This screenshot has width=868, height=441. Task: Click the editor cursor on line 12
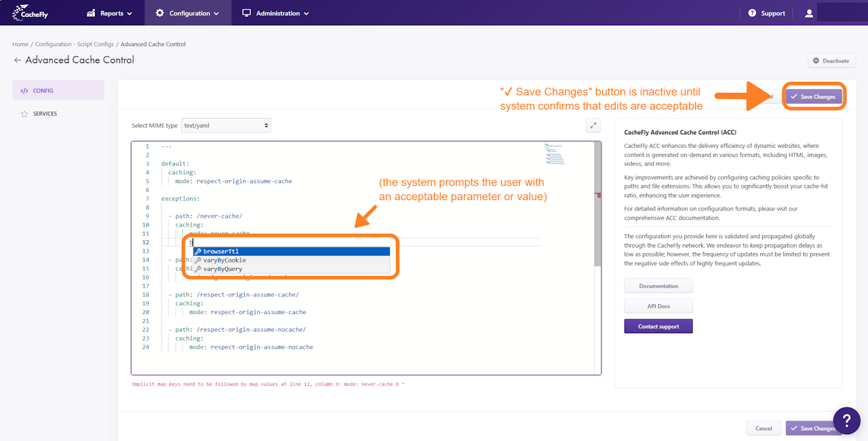[192, 242]
